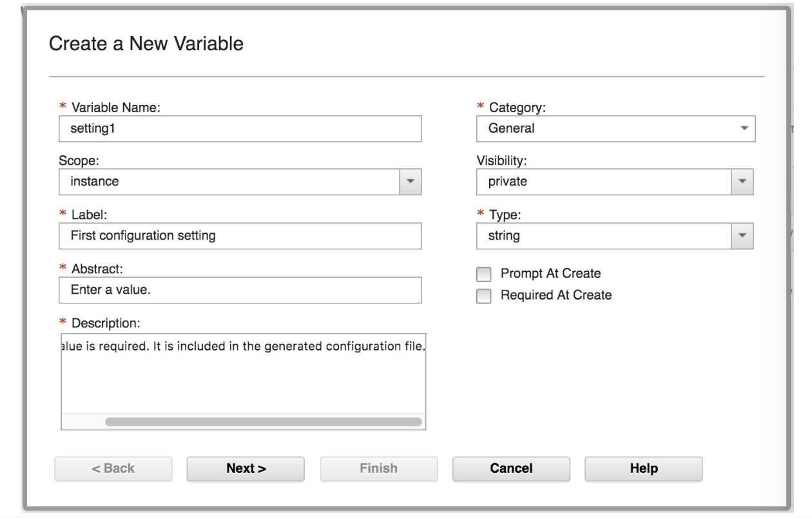Click the Type dropdown arrow

(x=742, y=234)
